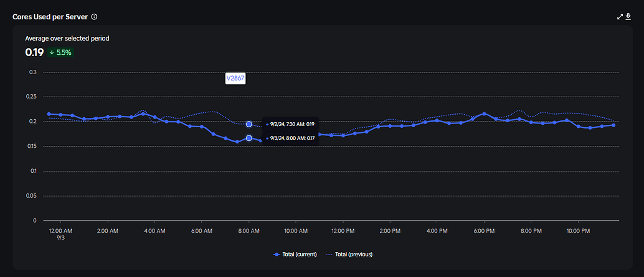644x277 pixels.
Task: Click the 9/2/24, 7:30 AM tooltip entry
Action: tap(290, 124)
